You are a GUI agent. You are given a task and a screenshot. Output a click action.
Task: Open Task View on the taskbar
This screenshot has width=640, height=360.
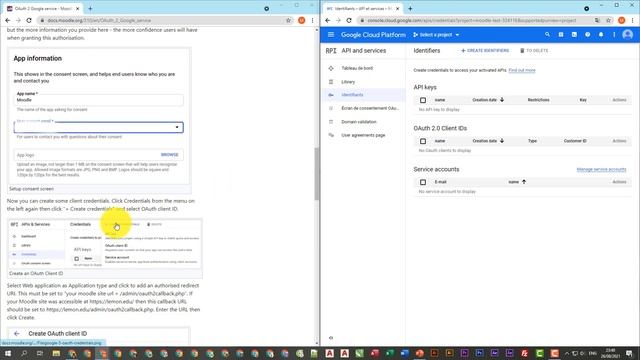pos(40,353)
